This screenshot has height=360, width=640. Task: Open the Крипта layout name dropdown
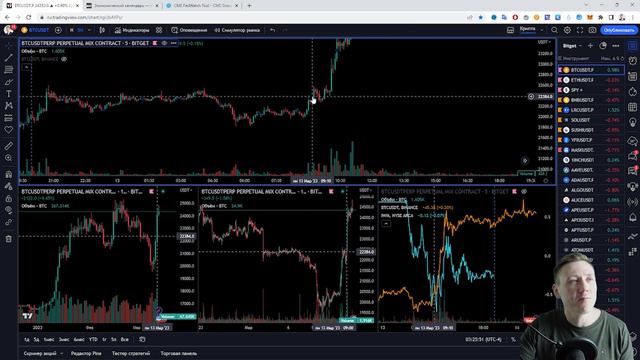pos(531,29)
